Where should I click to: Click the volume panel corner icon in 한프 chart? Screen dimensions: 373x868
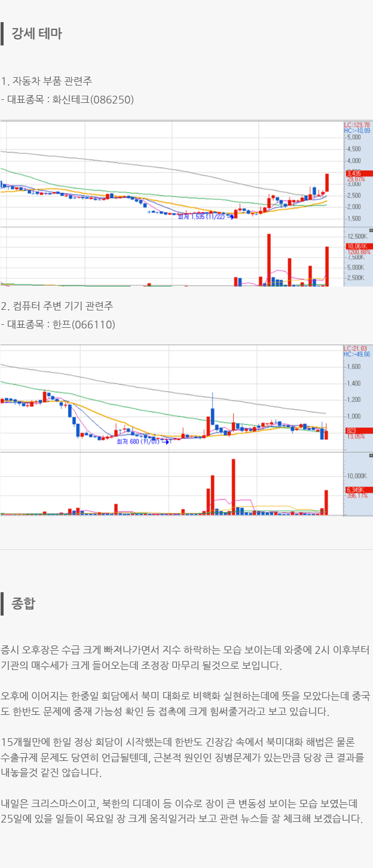point(370,455)
